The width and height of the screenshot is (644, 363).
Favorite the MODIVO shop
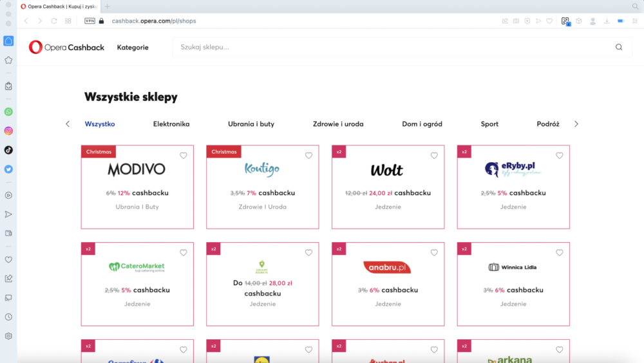(183, 156)
